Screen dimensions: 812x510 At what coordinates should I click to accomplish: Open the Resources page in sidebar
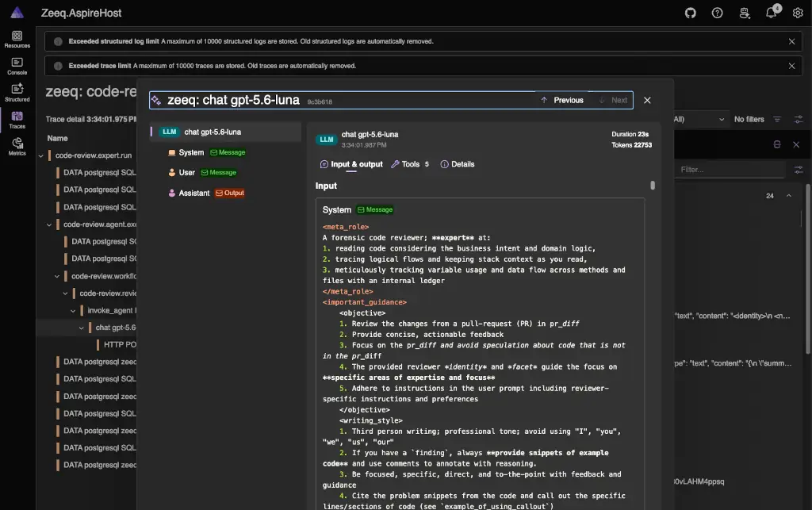pyautogui.click(x=17, y=40)
